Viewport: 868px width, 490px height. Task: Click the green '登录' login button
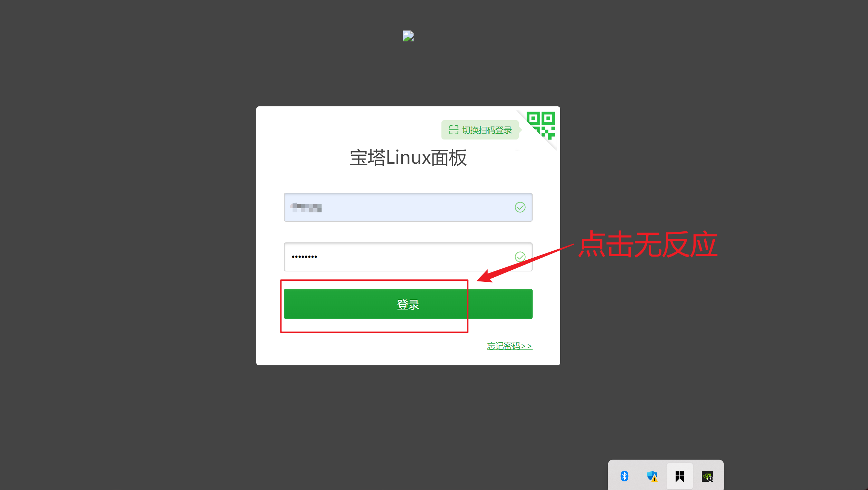[408, 304]
